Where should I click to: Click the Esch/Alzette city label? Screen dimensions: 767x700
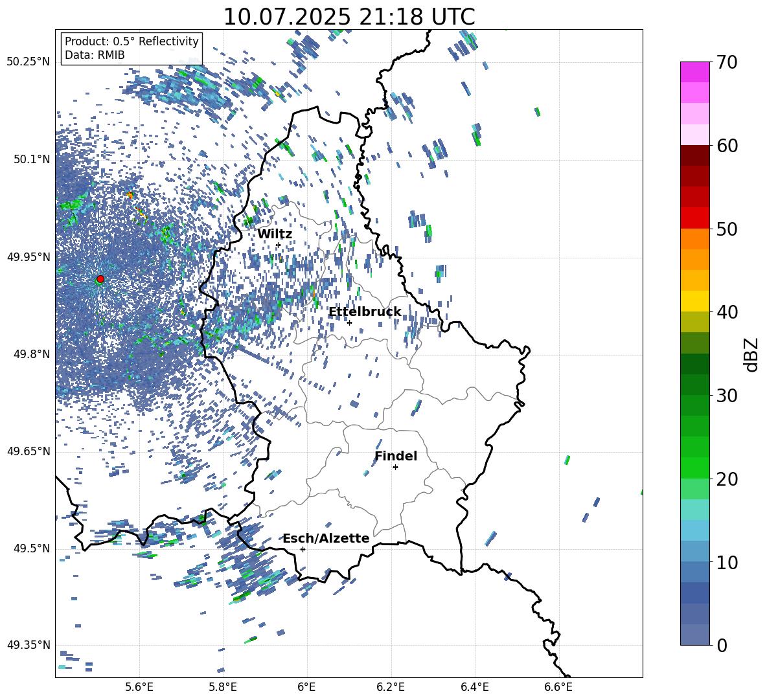(x=326, y=538)
